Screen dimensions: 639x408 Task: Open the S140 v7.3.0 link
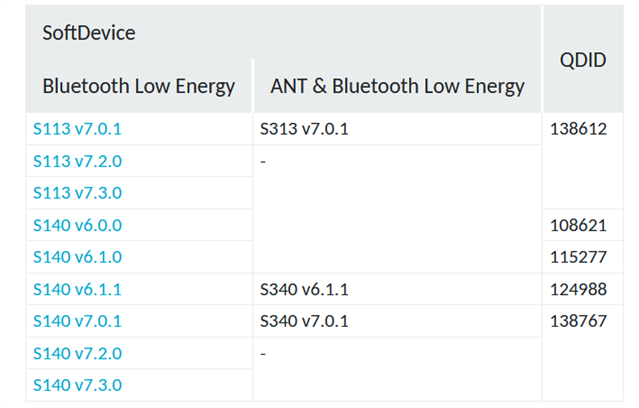click(x=77, y=385)
